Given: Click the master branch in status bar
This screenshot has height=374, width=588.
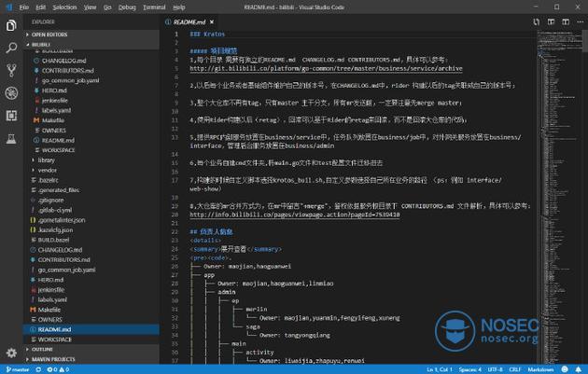Looking at the screenshot, I should point(19,368).
